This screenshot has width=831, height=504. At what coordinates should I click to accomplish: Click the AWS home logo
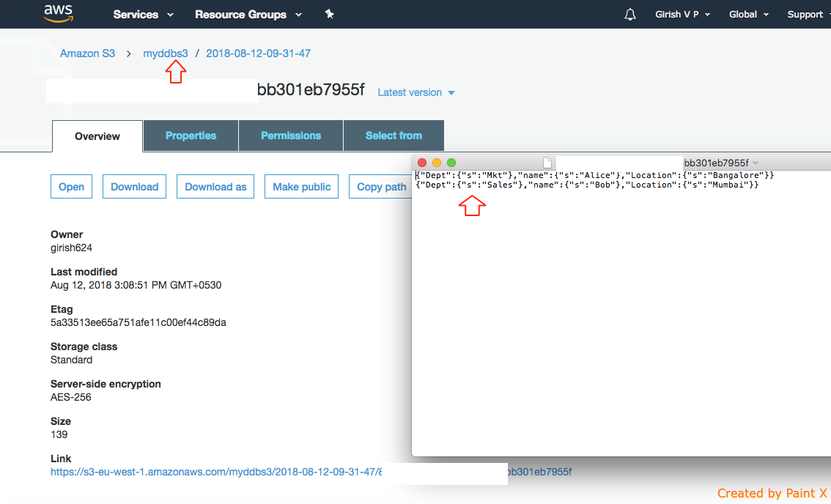click(x=58, y=13)
